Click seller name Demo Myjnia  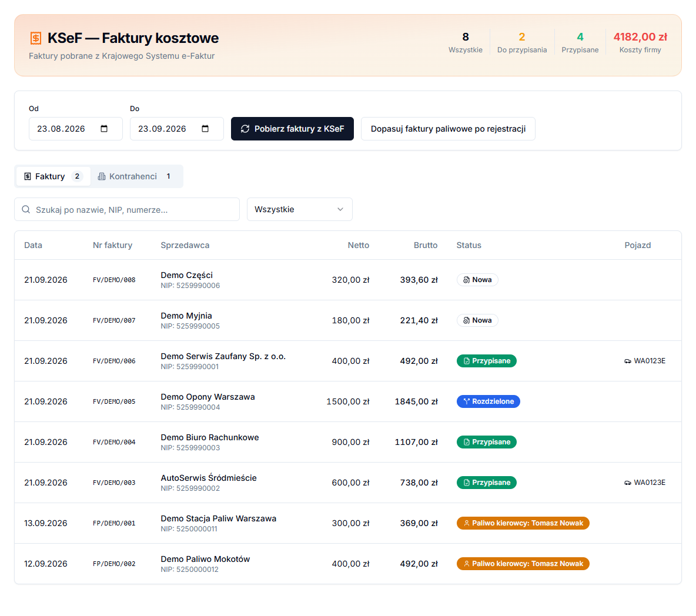click(x=186, y=316)
